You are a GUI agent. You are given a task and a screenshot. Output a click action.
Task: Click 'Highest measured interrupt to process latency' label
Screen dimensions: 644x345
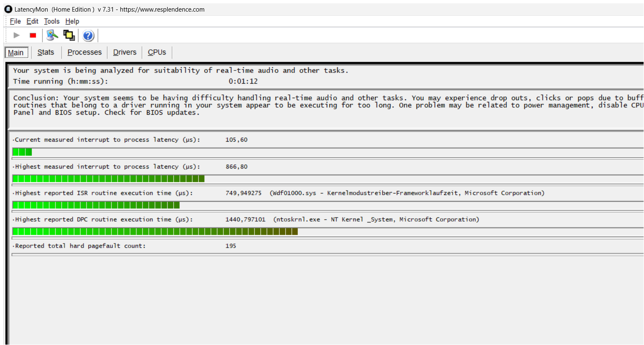tap(107, 166)
